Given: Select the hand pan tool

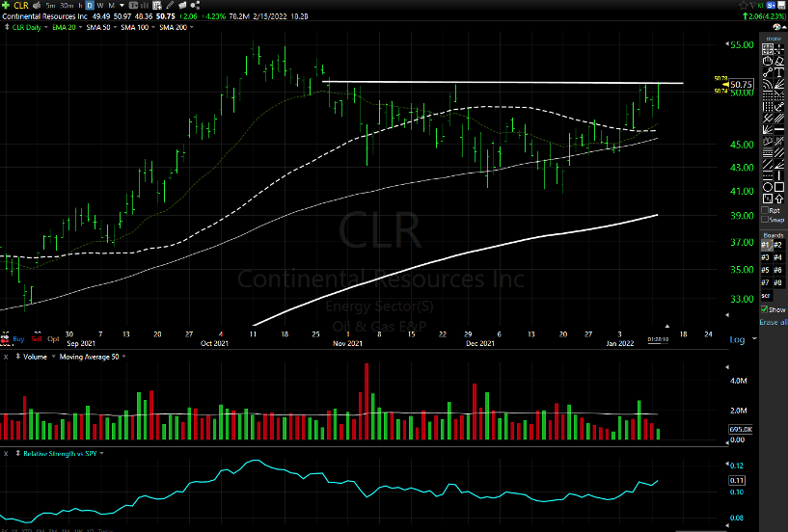Looking at the screenshot, I should pos(768,61).
